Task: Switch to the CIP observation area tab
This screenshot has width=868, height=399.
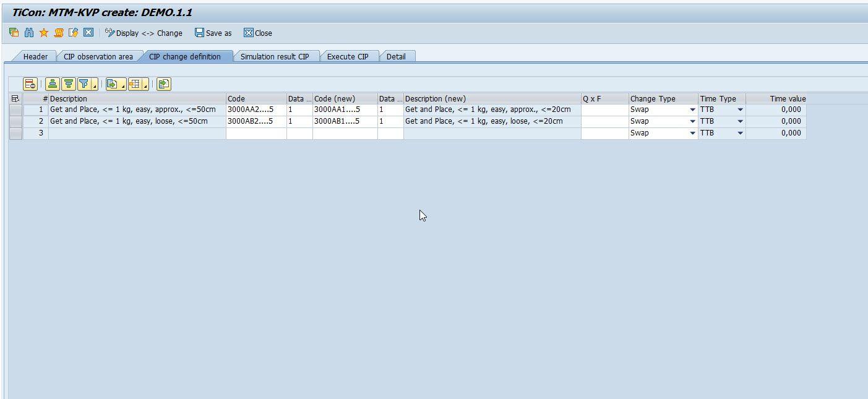Action: click(x=98, y=56)
